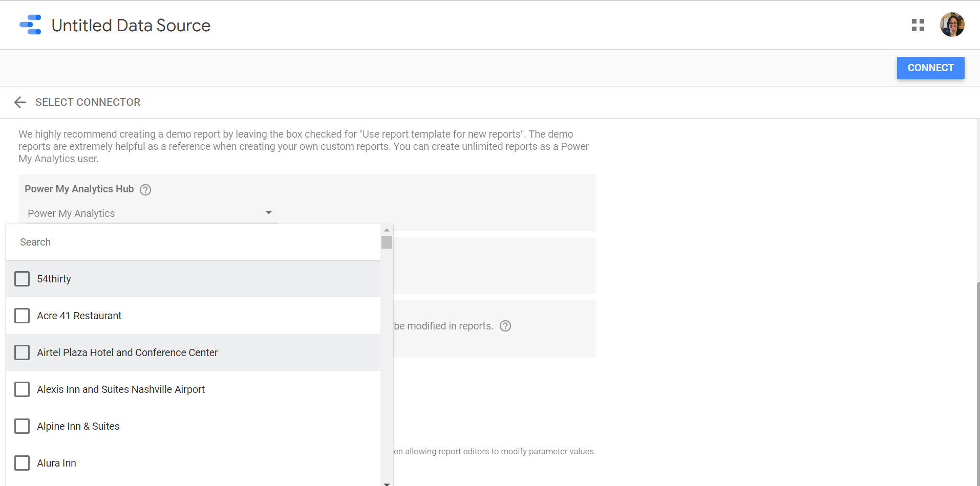The width and height of the screenshot is (980, 486).
Task: Go back using the arrow icon
Action: pos(20,102)
